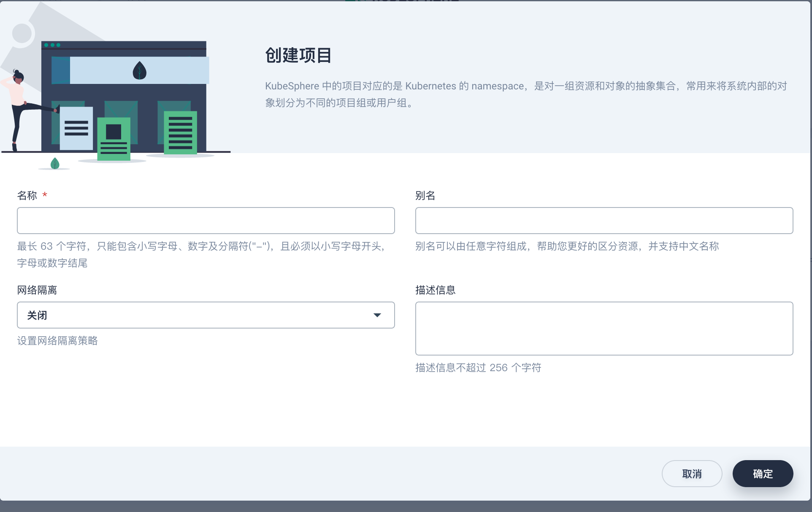Click the 网络隔离 field label
This screenshot has width=812, height=512.
click(38, 290)
